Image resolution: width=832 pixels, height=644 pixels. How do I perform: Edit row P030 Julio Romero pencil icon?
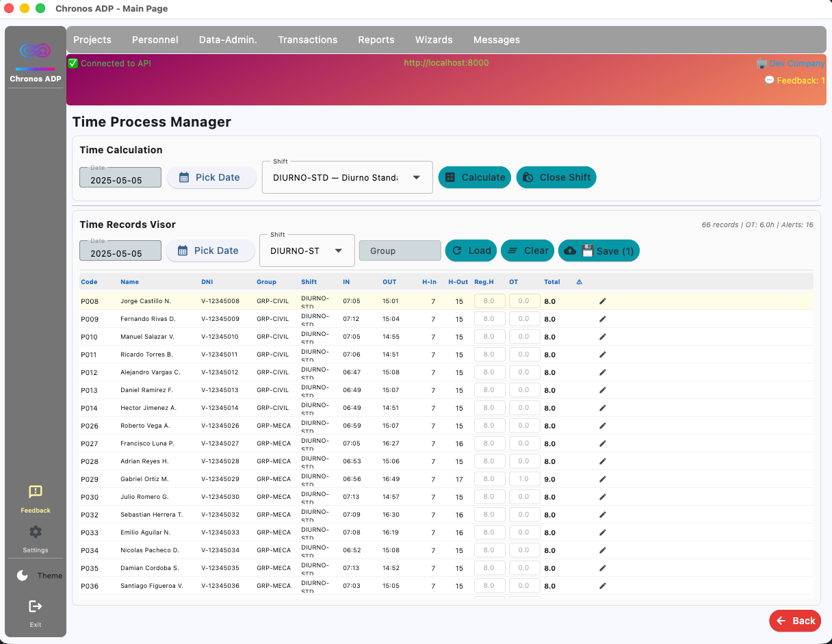pos(603,497)
